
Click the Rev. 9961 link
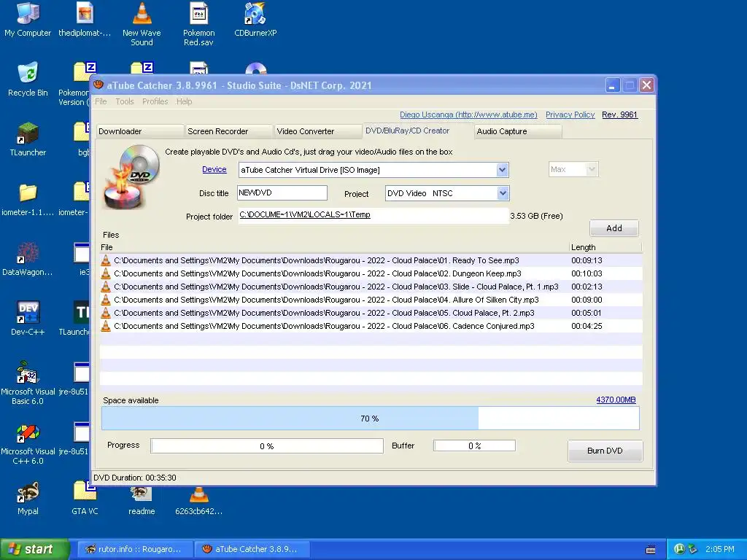pyautogui.click(x=619, y=114)
